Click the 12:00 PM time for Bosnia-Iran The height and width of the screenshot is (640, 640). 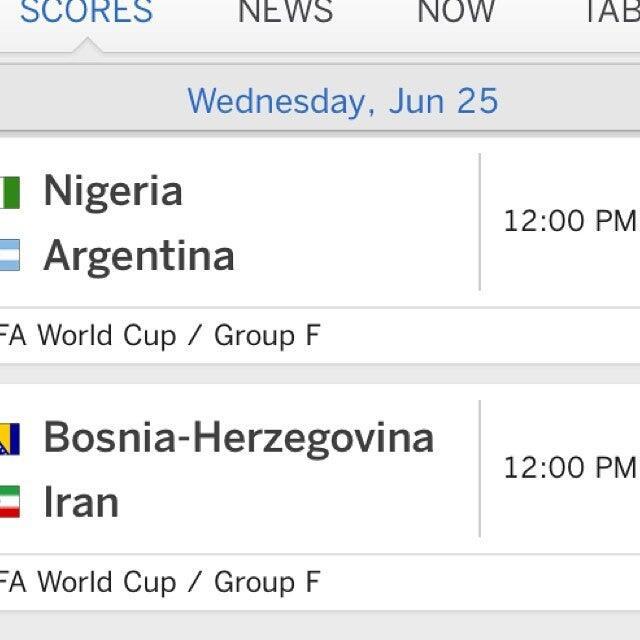569,467
